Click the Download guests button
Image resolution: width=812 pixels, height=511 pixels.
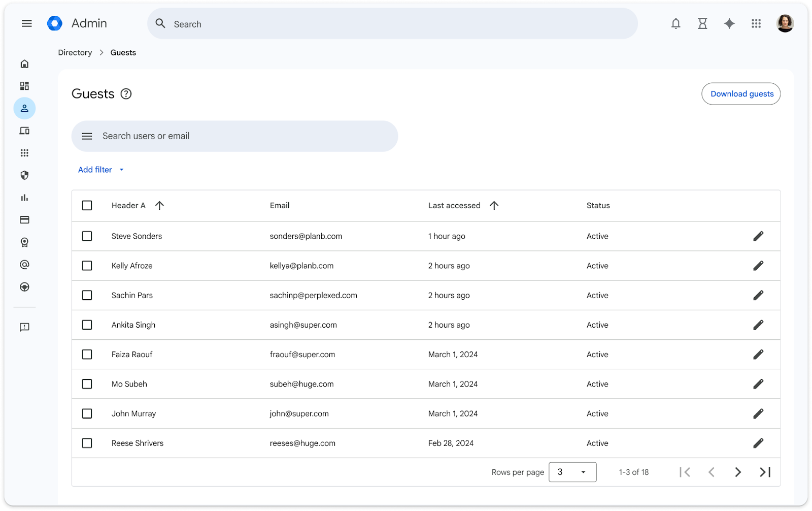coord(741,94)
